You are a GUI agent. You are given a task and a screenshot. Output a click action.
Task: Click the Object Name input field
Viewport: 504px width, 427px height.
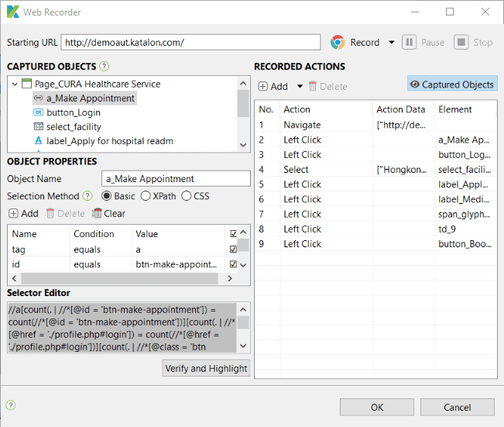point(176,178)
